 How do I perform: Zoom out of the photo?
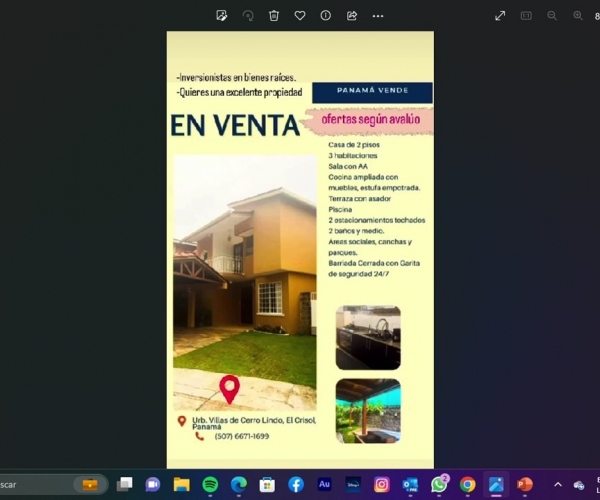pyautogui.click(x=552, y=16)
